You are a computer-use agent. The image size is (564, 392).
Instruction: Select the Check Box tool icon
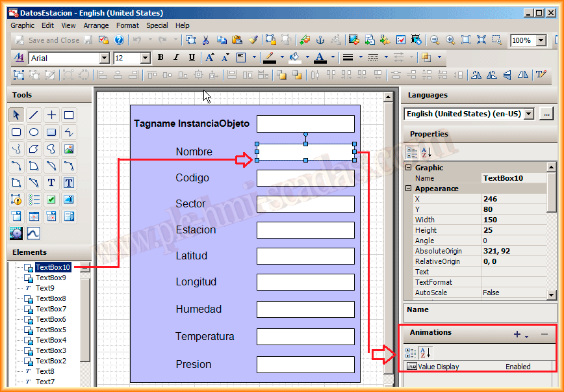(x=51, y=200)
